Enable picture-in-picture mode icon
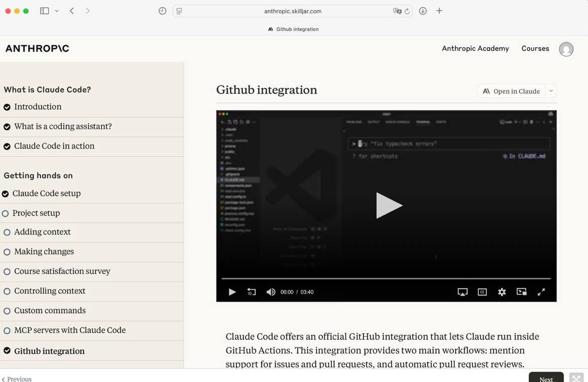Image resolution: width=588 pixels, height=382 pixels. [522, 292]
